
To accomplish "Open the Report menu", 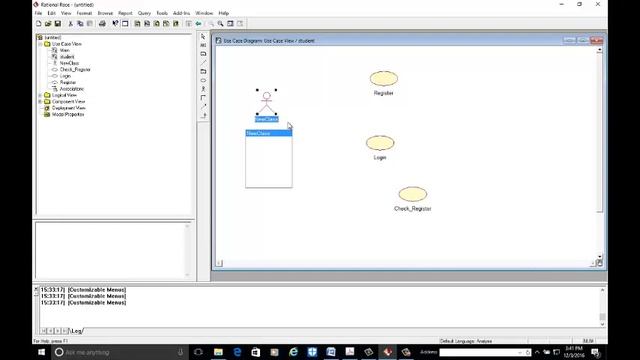I will tap(125, 13).
